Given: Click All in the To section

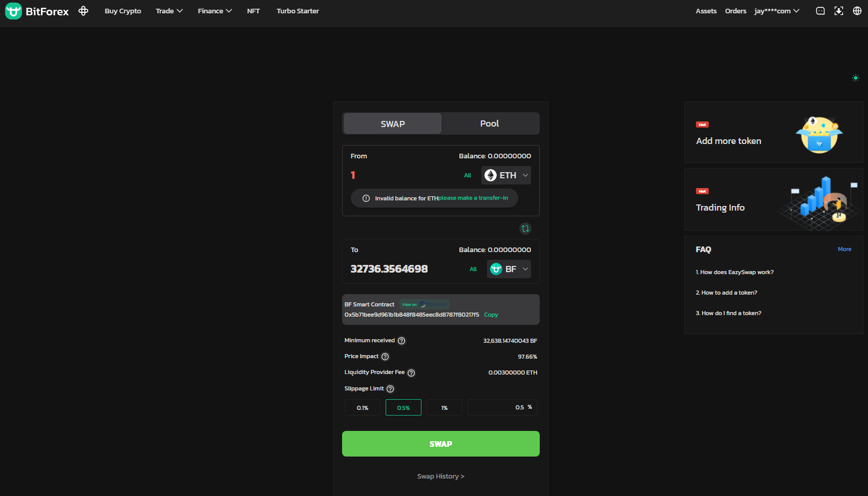Looking at the screenshot, I should pyautogui.click(x=473, y=269).
